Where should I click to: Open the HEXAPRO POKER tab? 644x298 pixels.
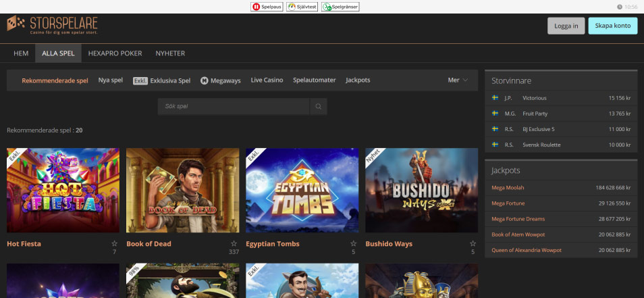coord(115,53)
